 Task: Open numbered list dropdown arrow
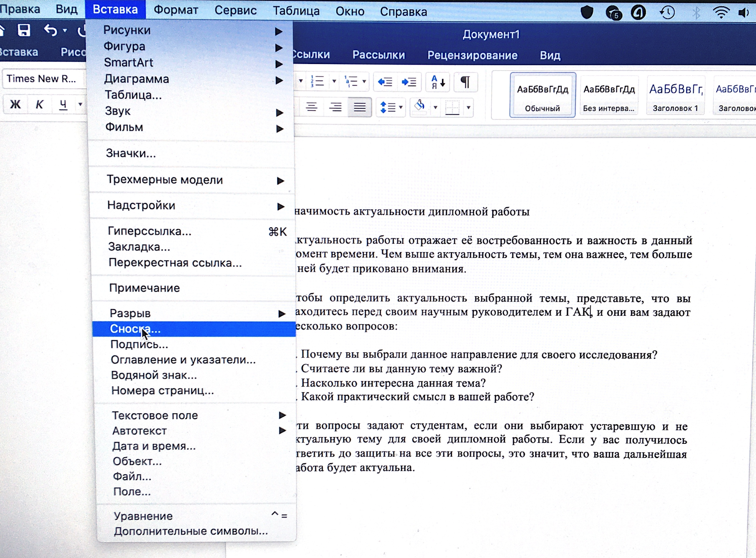click(x=334, y=81)
